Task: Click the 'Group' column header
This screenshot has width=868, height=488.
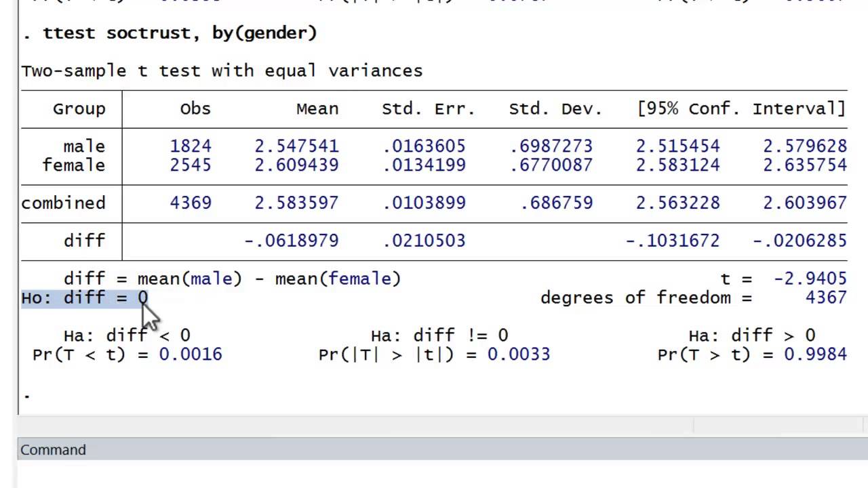Action: (x=79, y=109)
